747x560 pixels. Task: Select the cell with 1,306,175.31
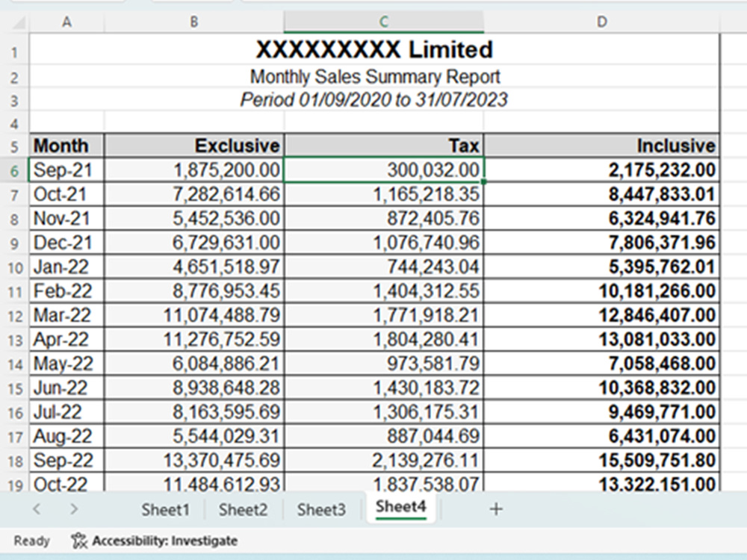click(384, 412)
